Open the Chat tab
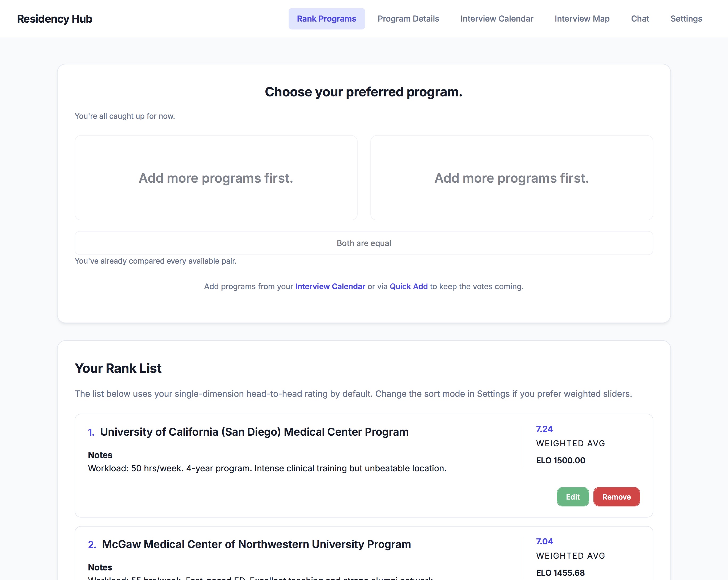728x580 pixels. 640,19
